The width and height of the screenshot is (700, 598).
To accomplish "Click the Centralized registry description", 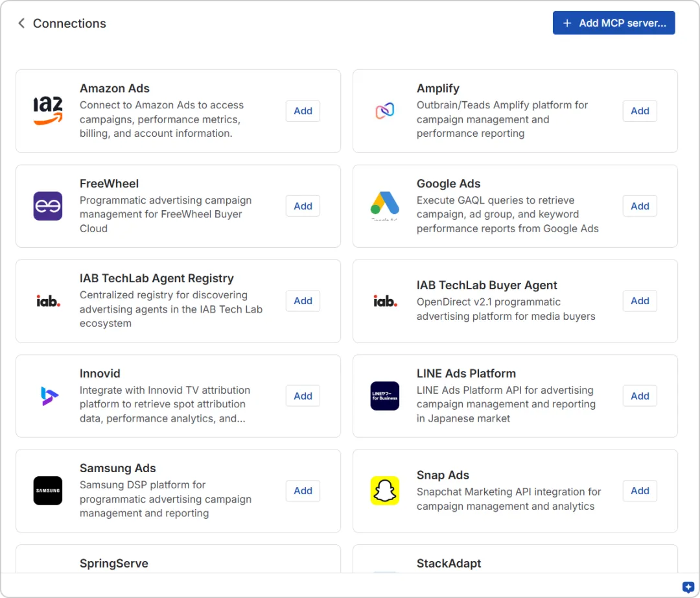I will [x=171, y=309].
